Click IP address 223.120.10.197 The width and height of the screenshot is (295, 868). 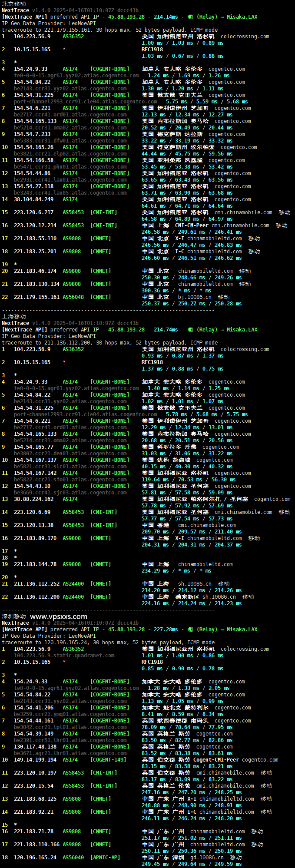[x=35, y=773]
